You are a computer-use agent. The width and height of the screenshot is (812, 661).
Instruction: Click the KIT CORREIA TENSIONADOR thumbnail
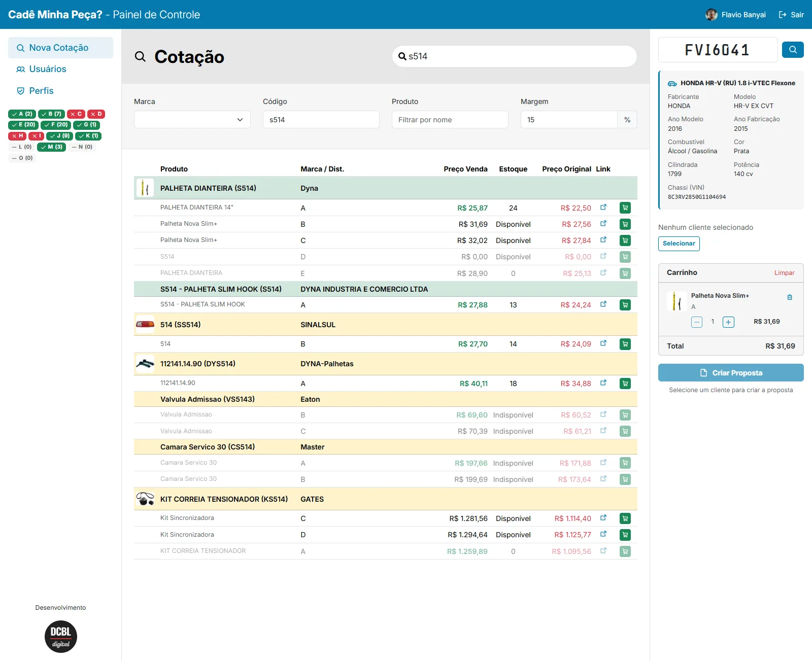coord(145,499)
